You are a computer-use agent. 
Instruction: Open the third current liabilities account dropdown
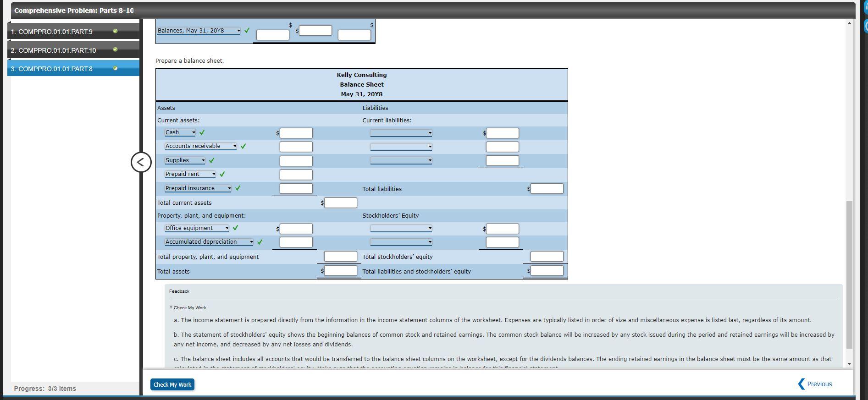coord(401,160)
